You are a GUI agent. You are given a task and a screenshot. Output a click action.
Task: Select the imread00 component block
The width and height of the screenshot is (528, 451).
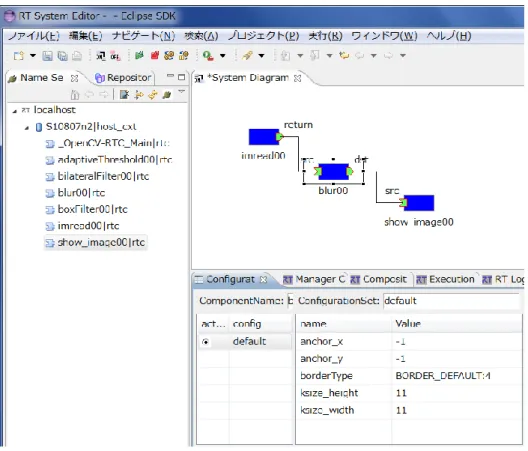pyautogui.click(x=264, y=137)
